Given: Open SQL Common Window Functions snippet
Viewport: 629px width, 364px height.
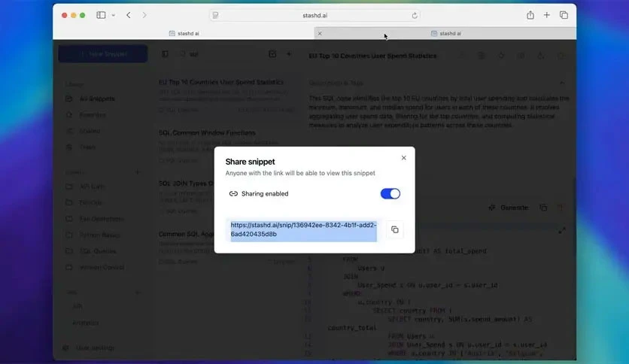Looking at the screenshot, I should click(x=226, y=146).
